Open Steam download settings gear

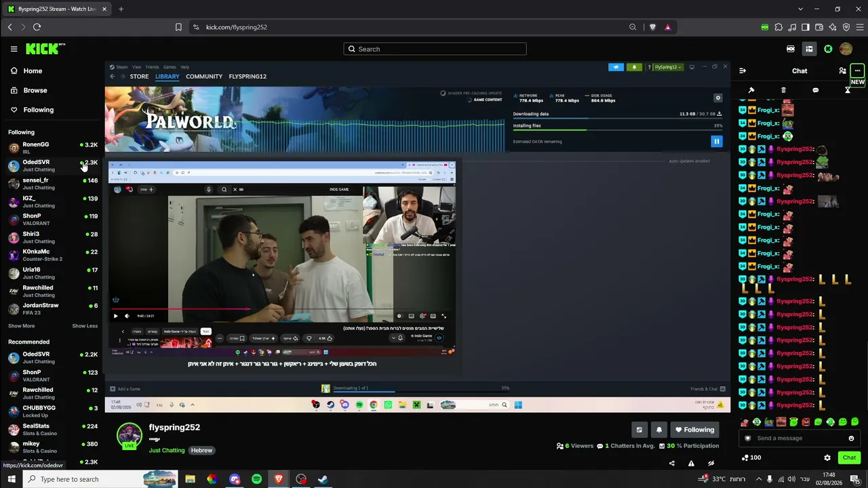pyautogui.click(x=718, y=98)
